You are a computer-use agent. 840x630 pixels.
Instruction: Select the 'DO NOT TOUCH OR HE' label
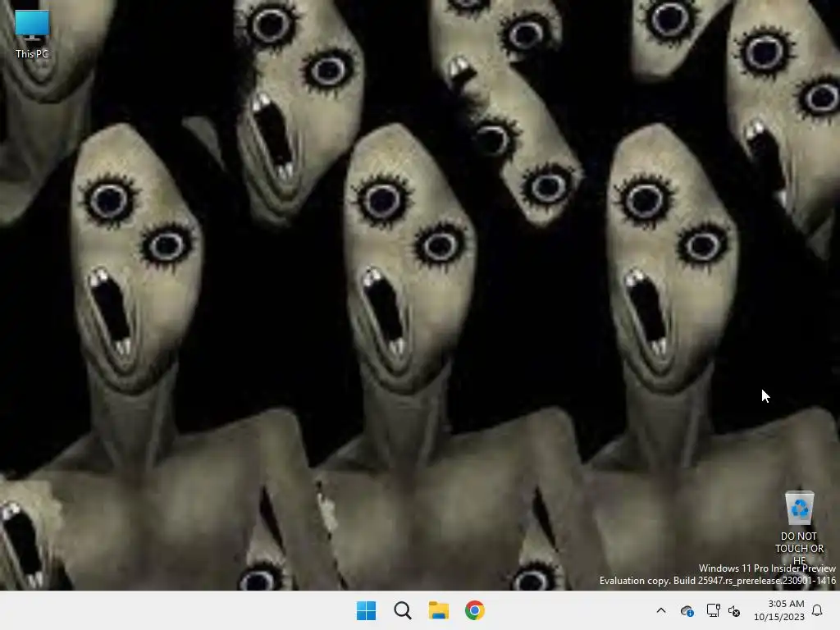pos(799,547)
